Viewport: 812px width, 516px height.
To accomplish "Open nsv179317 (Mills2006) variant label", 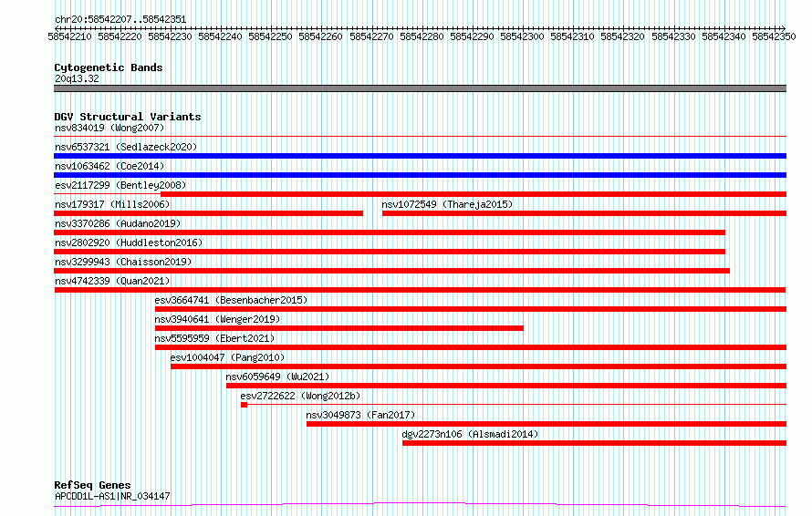I will (112, 204).
